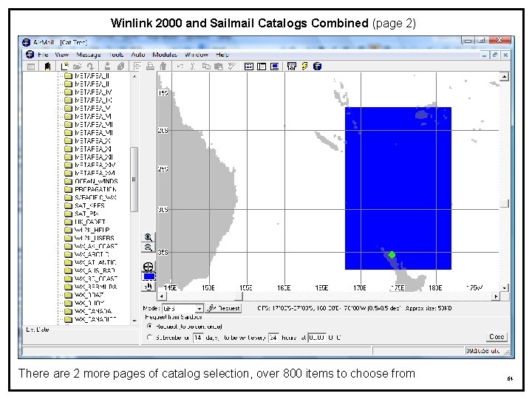Click the subscription days field showing 14
532x399 pixels.
coord(198,338)
